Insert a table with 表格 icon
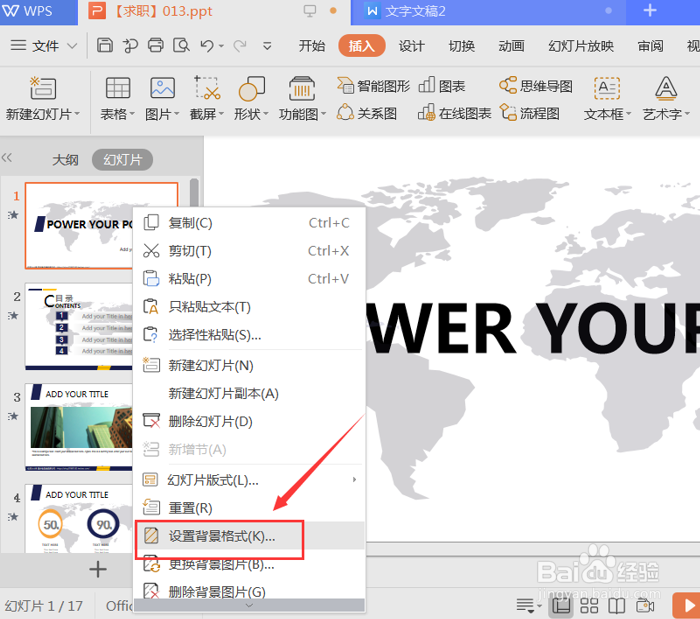 click(118, 87)
